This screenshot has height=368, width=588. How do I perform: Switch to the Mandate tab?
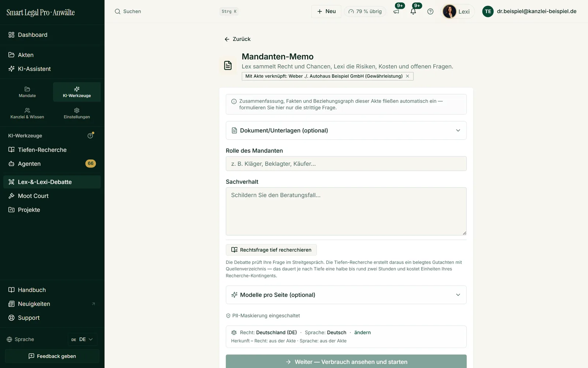[27, 92]
